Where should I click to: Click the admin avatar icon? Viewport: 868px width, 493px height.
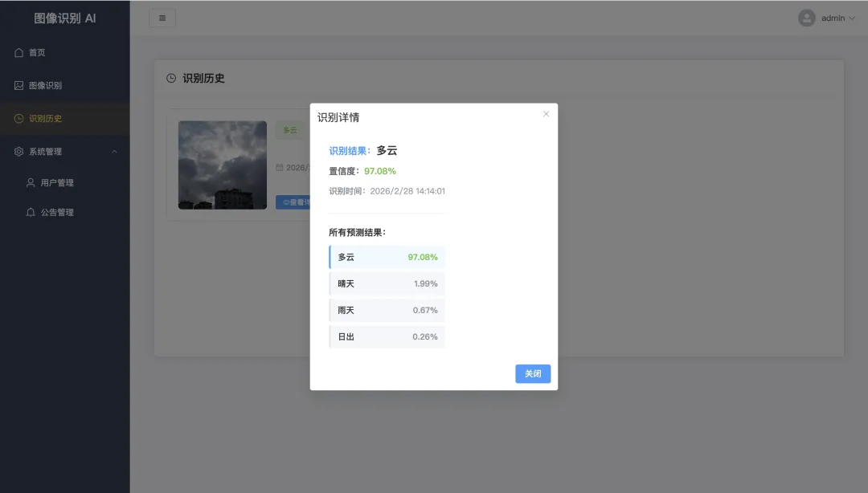(x=807, y=18)
